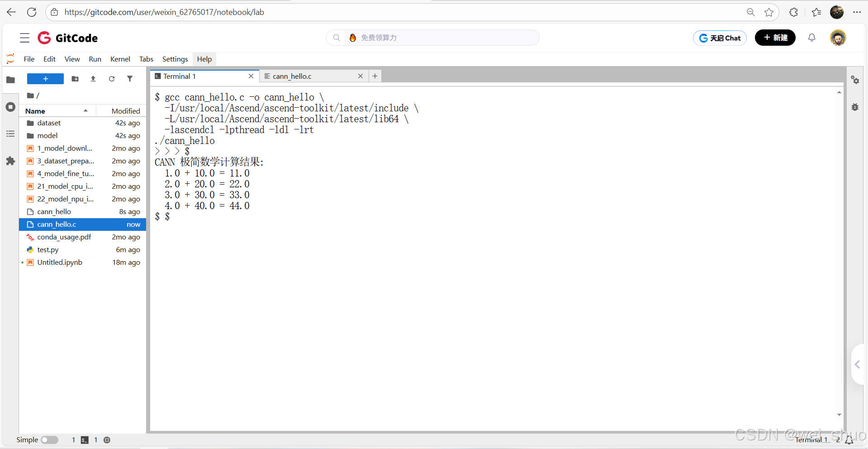868x449 pixels.
Task: Open the Tabs menu
Action: coord(146,59)
